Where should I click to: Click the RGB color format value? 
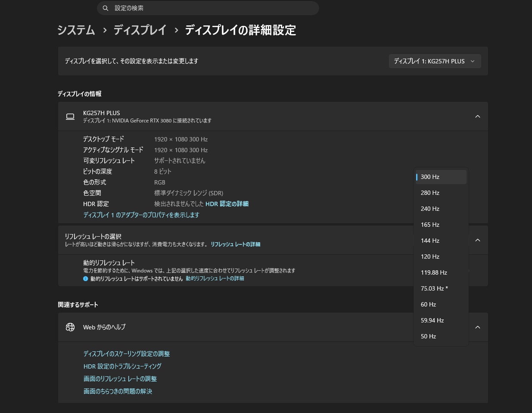pos(160,182)
